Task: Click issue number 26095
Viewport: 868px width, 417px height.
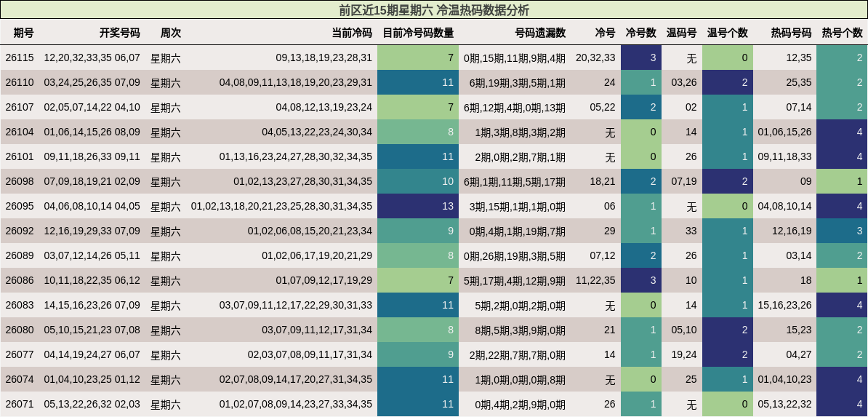Action: coord(20,206)
